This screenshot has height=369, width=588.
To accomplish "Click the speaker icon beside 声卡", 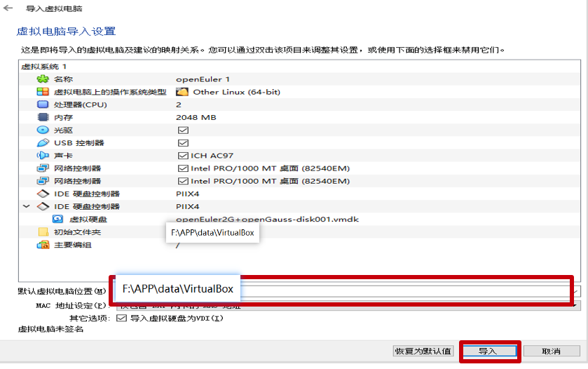I will click(x=43, y=156).
